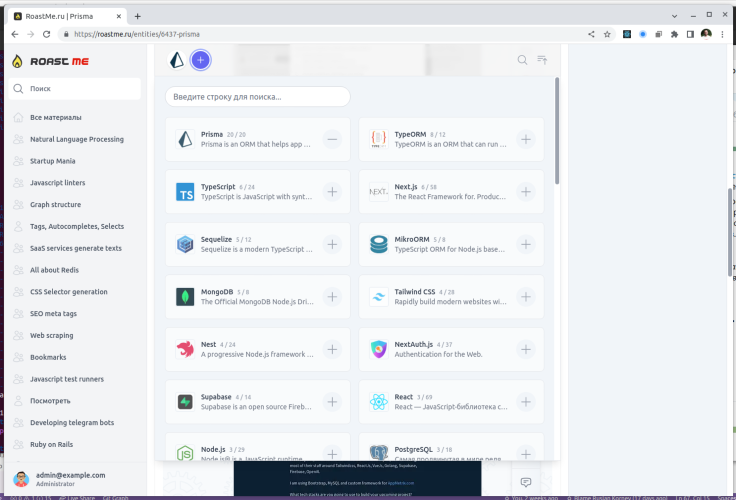Add TypeORM with its plus button
Viewport: 736px width, 500px height.
tap(526, 139)
